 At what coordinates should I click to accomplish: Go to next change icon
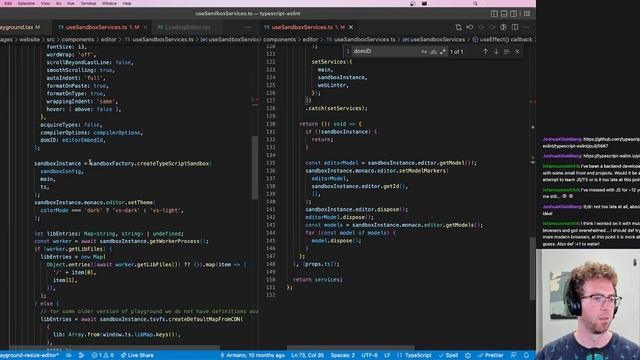coord(492,27)
